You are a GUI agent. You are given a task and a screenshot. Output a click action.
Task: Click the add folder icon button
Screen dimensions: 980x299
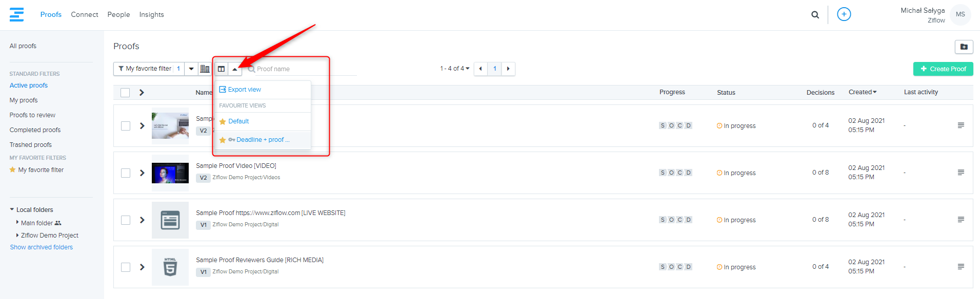click(x=964, y=47)
